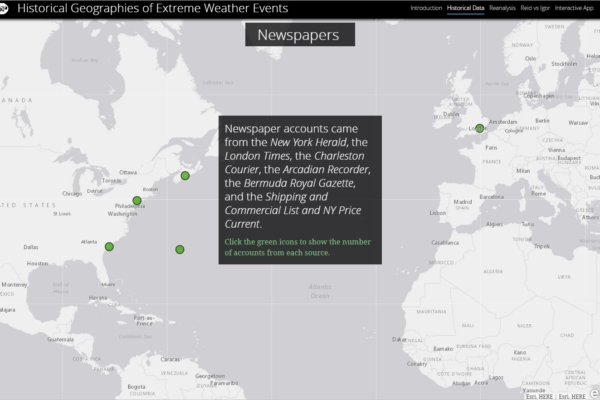Click the Historical Geographies of Extreme Weather title
The image size is (600, 400).
click(150, 9)
